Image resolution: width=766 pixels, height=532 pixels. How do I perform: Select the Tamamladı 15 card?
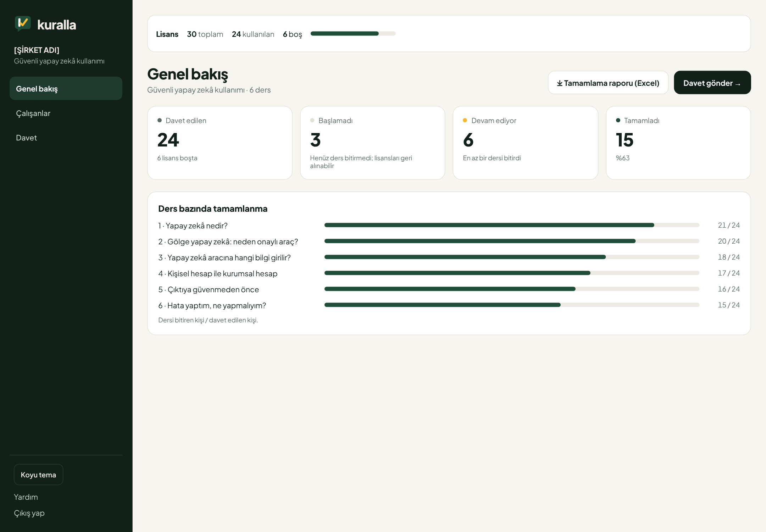pos(678,143)
